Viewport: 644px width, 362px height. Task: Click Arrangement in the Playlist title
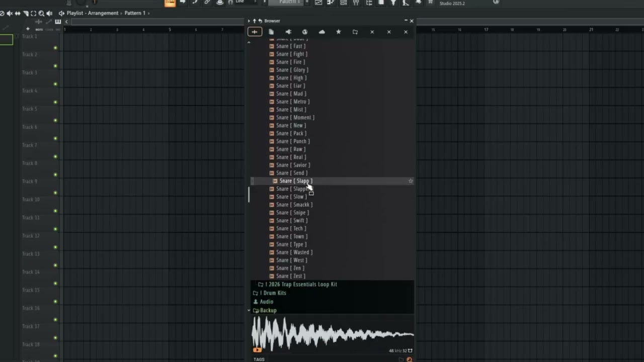(104, 13)
